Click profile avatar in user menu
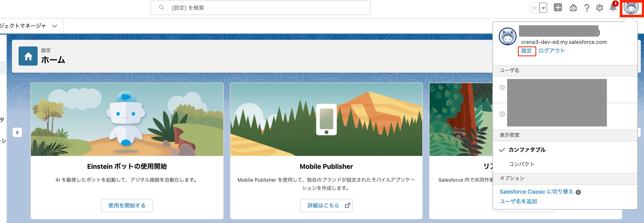This screenshot has height=223, width=644. (x=507, y=36)
